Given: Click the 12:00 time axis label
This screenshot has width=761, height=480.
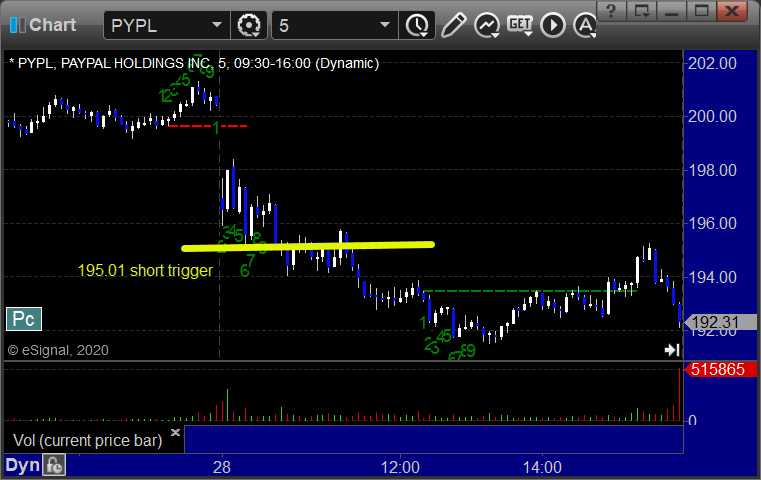Looking at the screenshot, I should tap(400, 467).
